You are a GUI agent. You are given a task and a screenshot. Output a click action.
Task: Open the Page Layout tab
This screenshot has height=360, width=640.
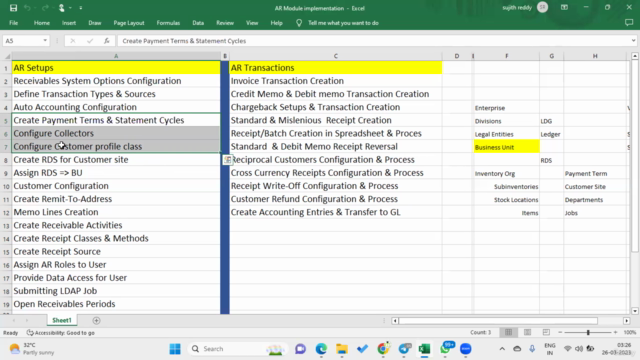pyautogui.click(x=129, y=23)
